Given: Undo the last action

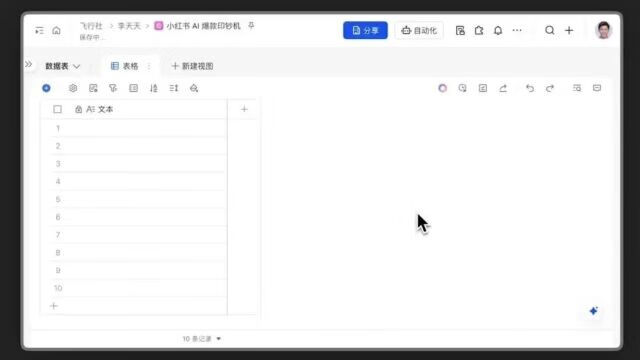Looking at the screenshot, I should [x=530, y=88].
